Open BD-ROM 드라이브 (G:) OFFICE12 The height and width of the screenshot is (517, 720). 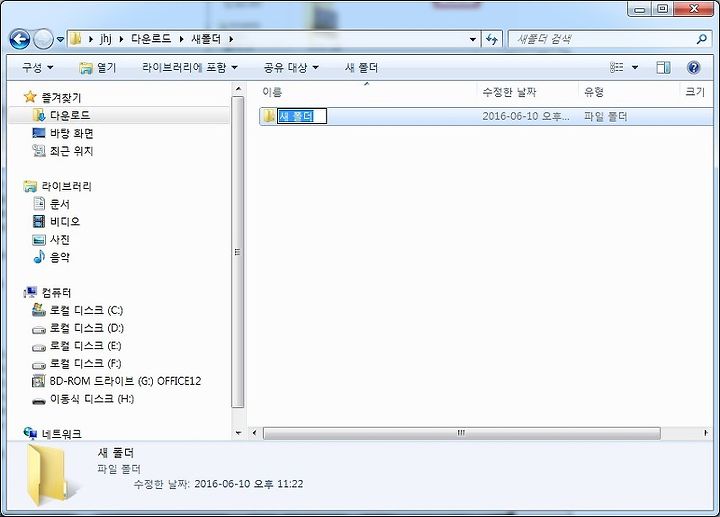click(x=125, y=381)
